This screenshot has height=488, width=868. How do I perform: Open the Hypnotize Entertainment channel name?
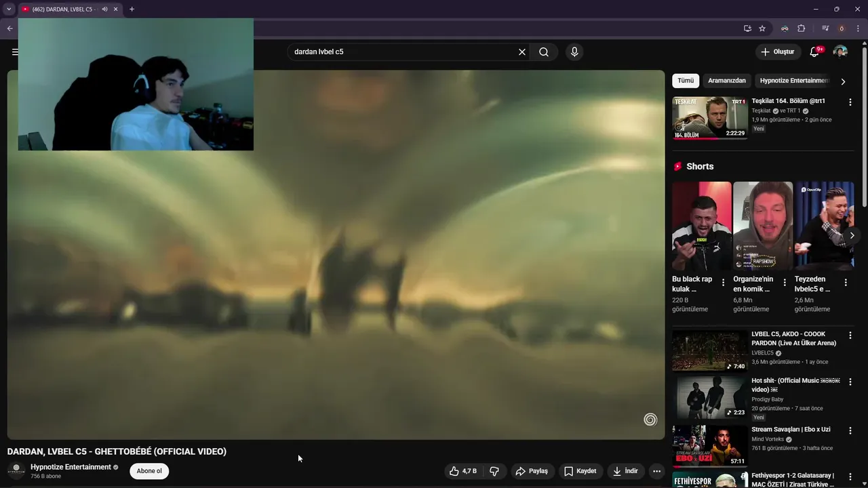click(71, 467)
